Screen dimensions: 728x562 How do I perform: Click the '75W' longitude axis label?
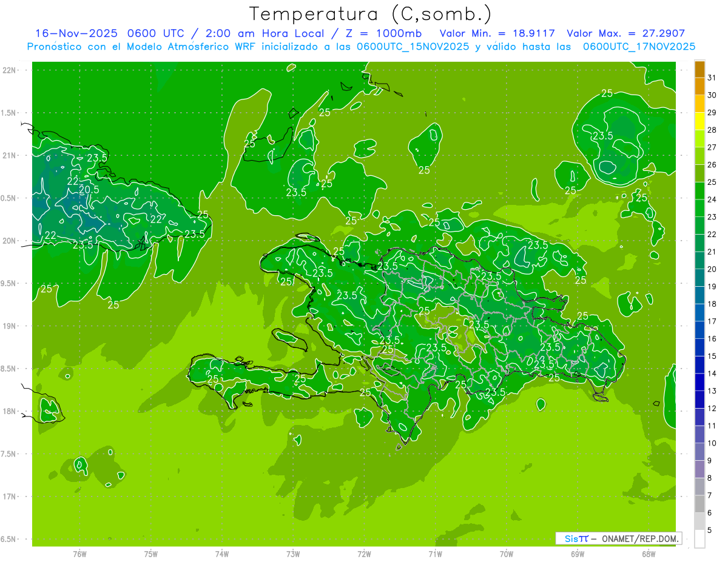(150, 554)
